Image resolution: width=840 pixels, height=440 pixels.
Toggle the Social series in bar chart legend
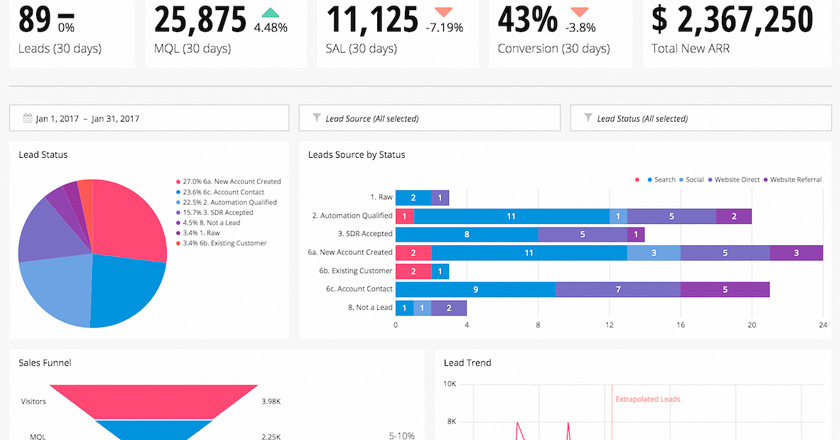(692, 180)
